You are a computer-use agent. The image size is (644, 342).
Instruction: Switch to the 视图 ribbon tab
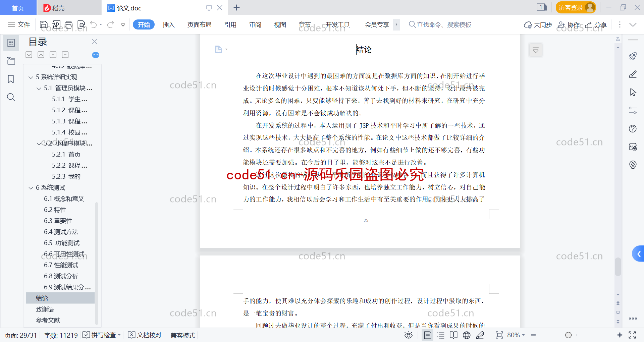click(x=280, y=24)
